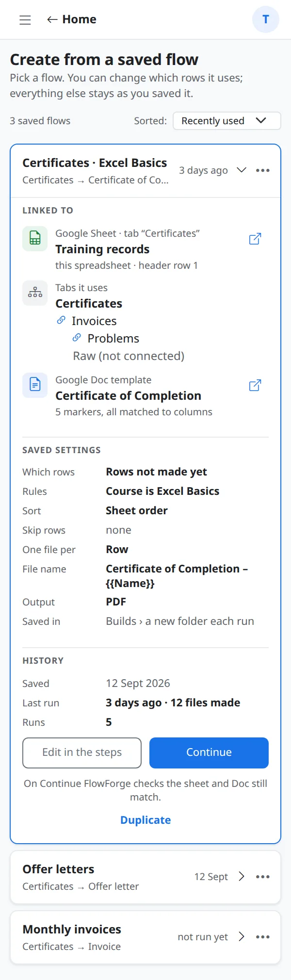Click Builds › a new folder each run

[180, 621]
